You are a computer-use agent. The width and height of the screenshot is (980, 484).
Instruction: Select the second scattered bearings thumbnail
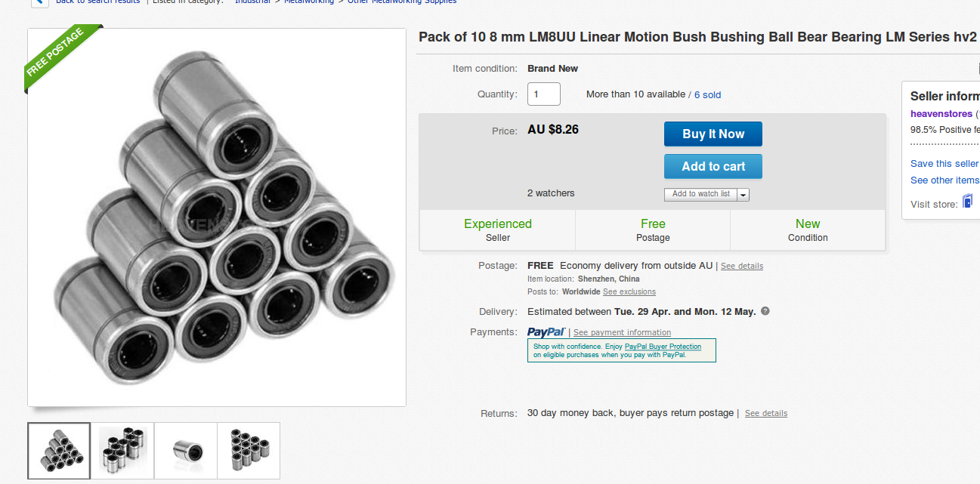122,450
